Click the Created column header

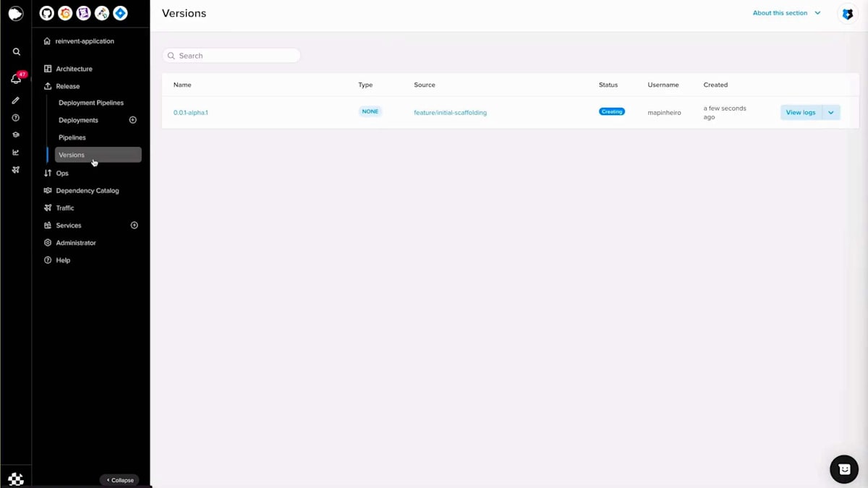tap(715, 85)
